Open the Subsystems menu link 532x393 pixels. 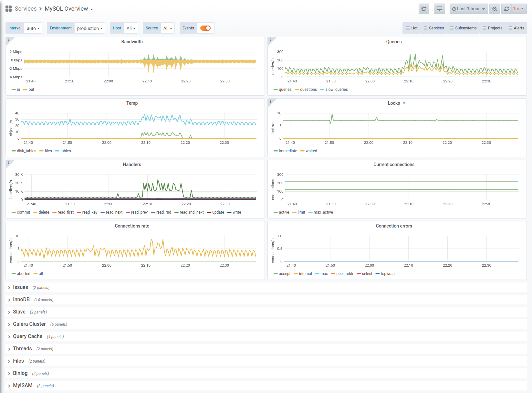tap(463, 28)
